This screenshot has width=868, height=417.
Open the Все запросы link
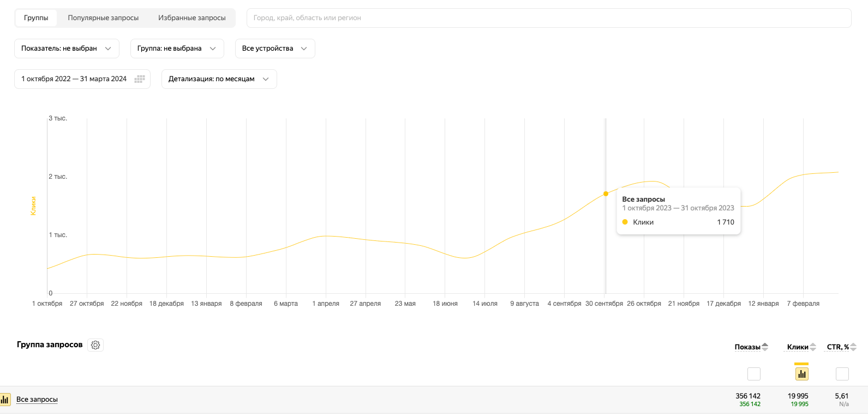(37, 400)
